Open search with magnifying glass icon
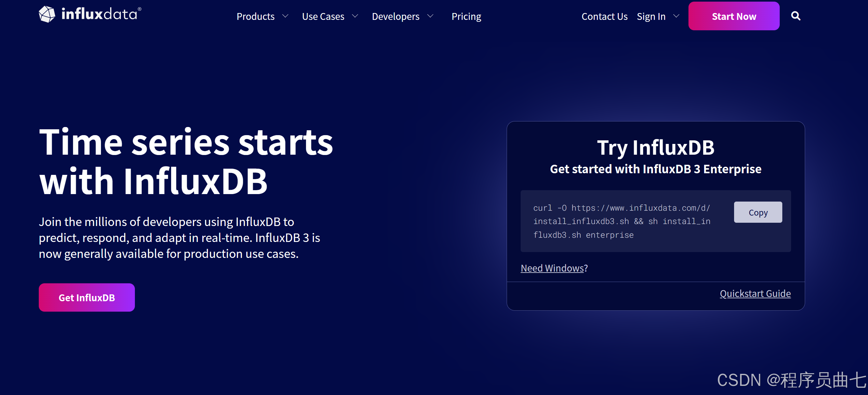The image size is (868, 395). point(795,16)
